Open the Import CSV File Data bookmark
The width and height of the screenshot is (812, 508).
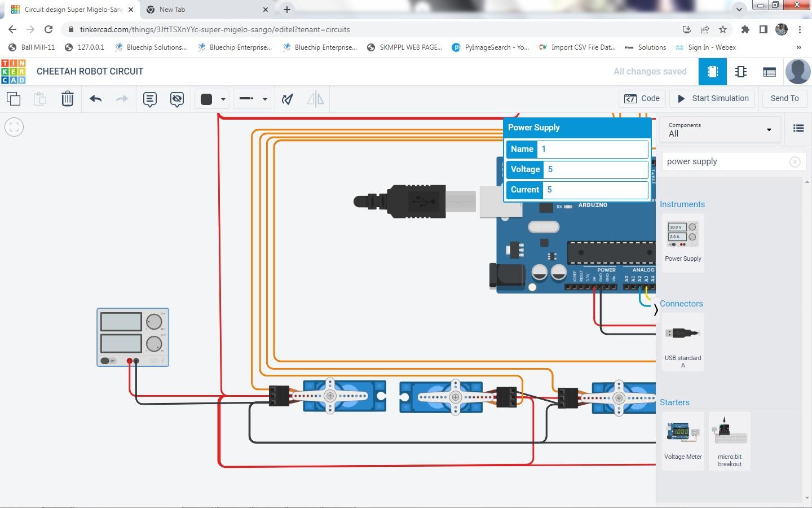577,47
